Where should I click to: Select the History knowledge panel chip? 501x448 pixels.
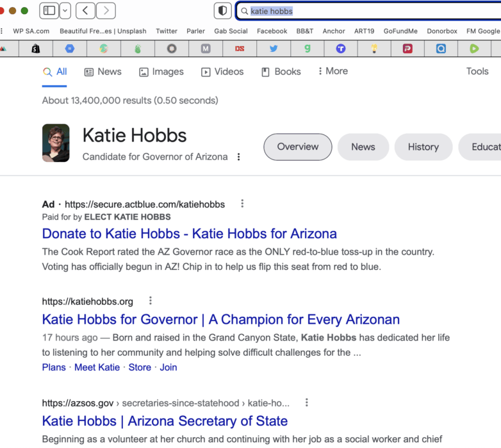(x=423, y=147)
